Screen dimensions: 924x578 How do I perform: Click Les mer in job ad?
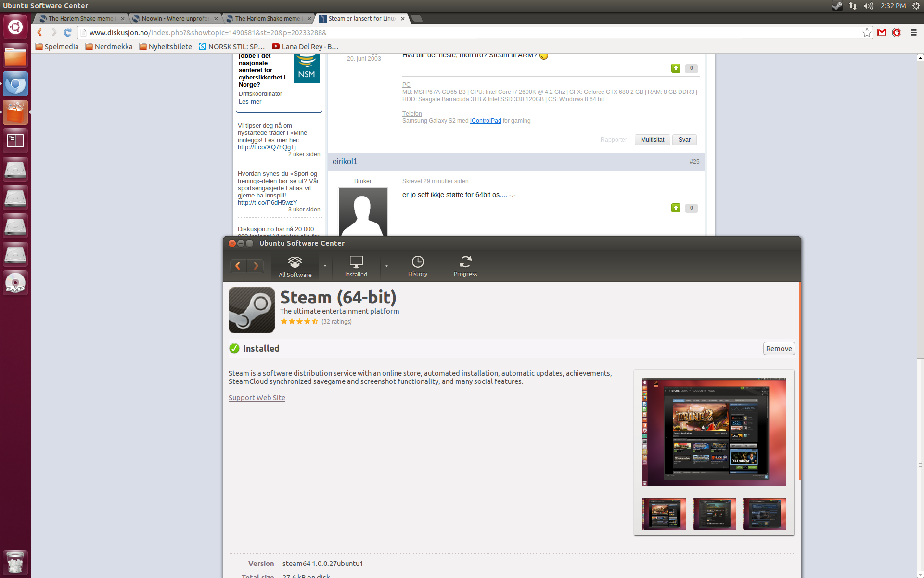[250, 102]
